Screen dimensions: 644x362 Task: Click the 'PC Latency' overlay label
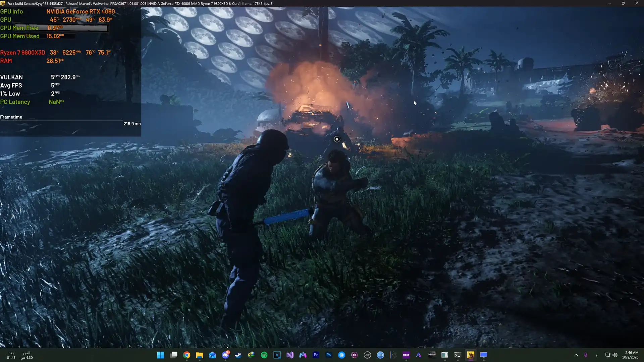15,102
